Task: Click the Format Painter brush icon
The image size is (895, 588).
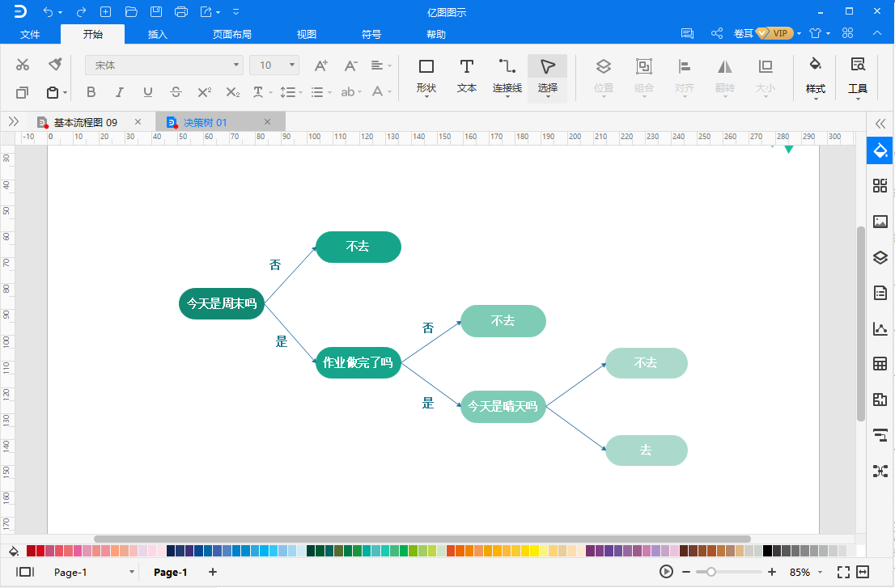Action: click(55, 65)
